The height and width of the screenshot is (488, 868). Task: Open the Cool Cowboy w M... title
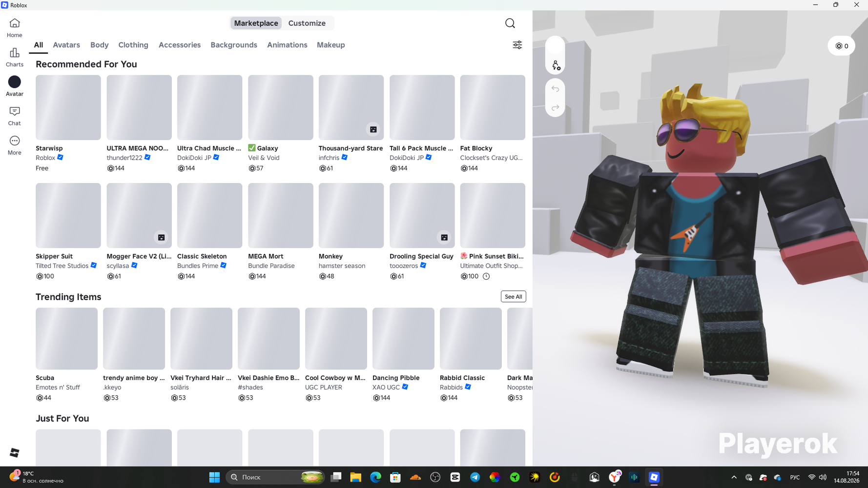coord(335,378)
